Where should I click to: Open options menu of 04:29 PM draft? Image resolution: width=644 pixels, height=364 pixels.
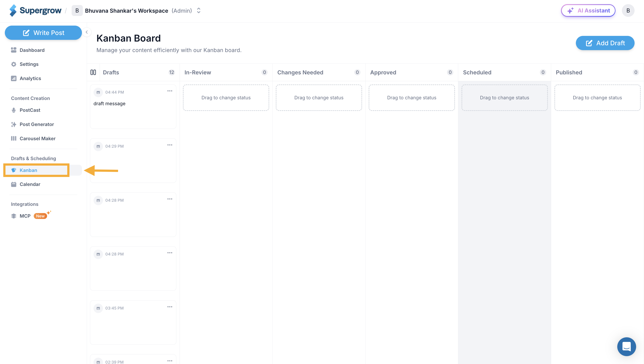pos(170,145)
